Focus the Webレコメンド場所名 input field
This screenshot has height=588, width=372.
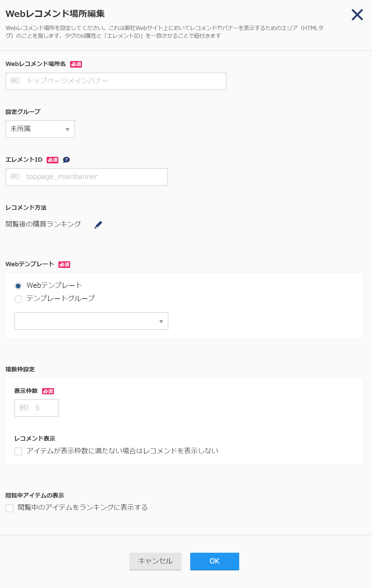[116, 81]
